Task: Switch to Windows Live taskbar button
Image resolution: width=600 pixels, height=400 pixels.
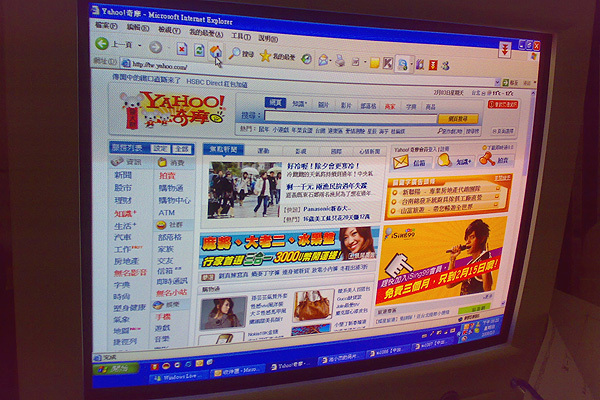Action: tap(179, 377)
